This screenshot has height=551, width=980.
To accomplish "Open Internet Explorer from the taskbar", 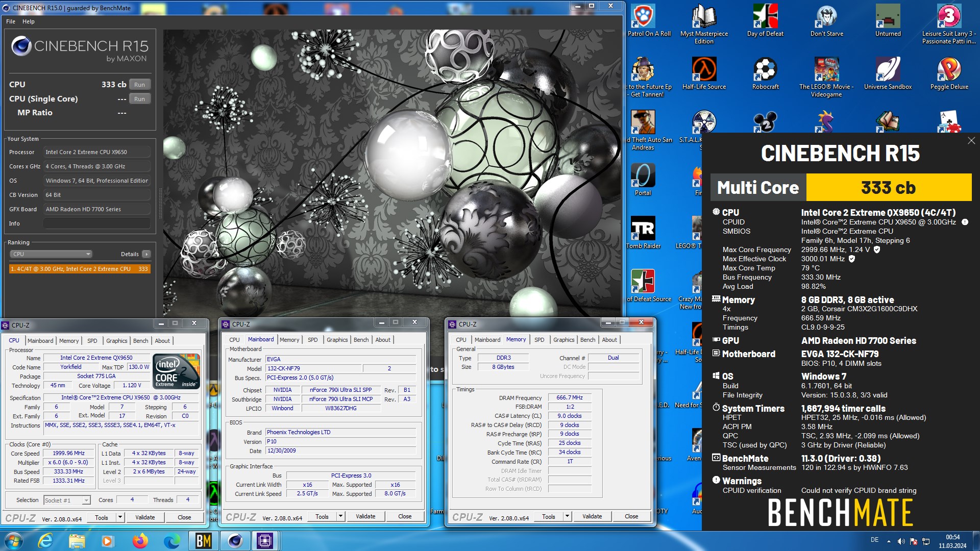I will [x=45, y=541].
